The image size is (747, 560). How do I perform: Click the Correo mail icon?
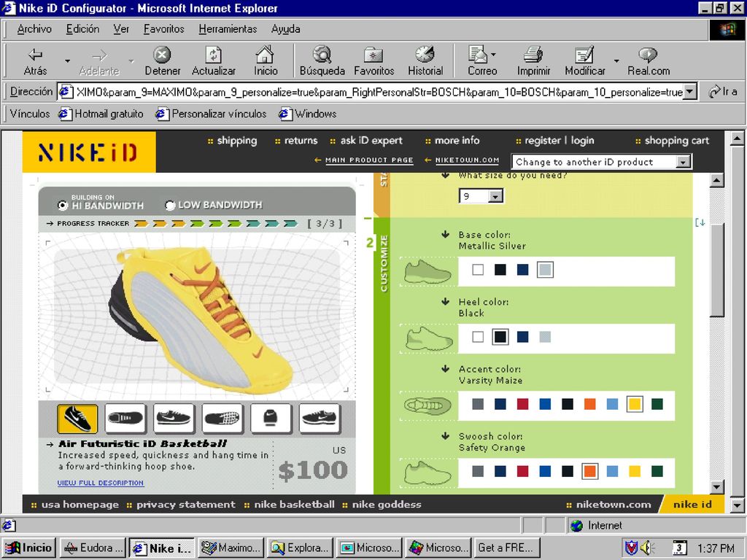pyautogui.click(x=478, y=54)
